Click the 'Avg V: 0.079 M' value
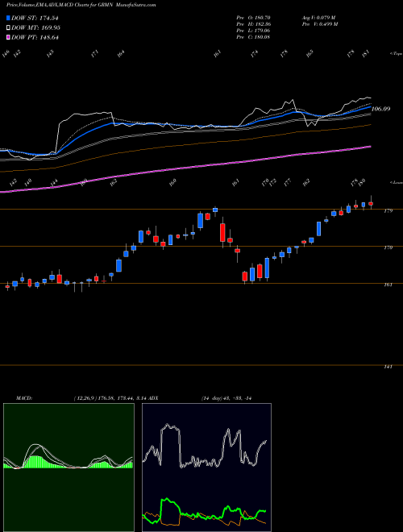The height and width of the screenshot is (532, 403). 318,18
